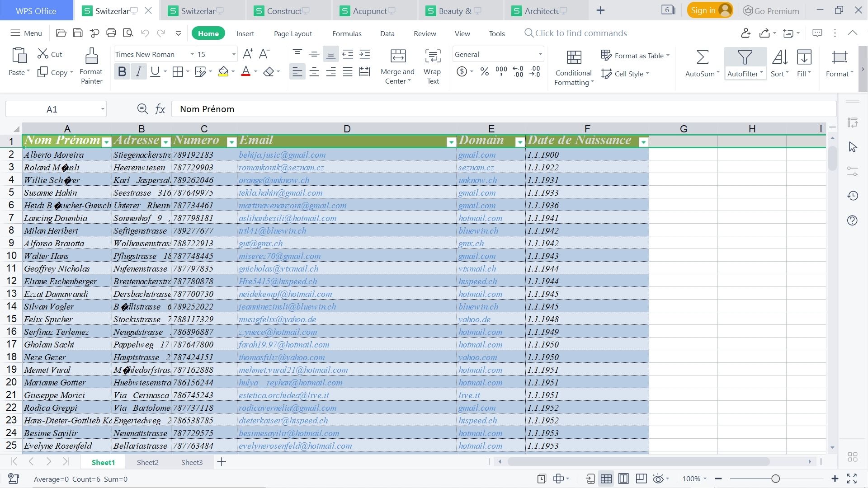The image size is (868, 488).
Task: Switch to the Formulas ribbon tab
Action: (346, 33)
